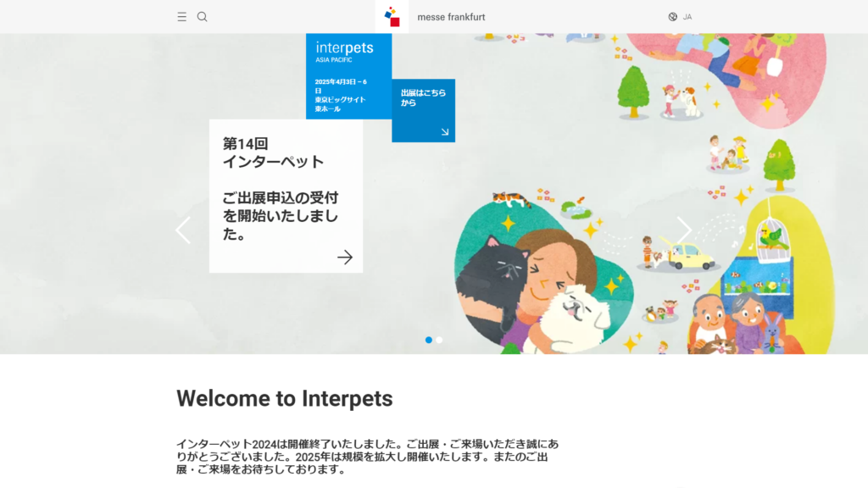Click the "Welcome to Interpets" heading
This screenshot has width=868, height=488.
click(284, 398)
